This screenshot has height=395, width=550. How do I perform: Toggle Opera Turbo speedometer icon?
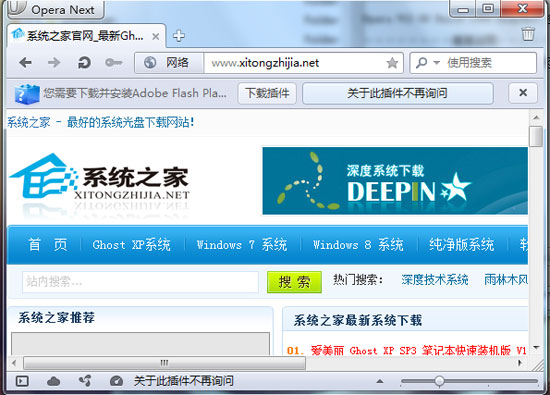coord(116,381)
